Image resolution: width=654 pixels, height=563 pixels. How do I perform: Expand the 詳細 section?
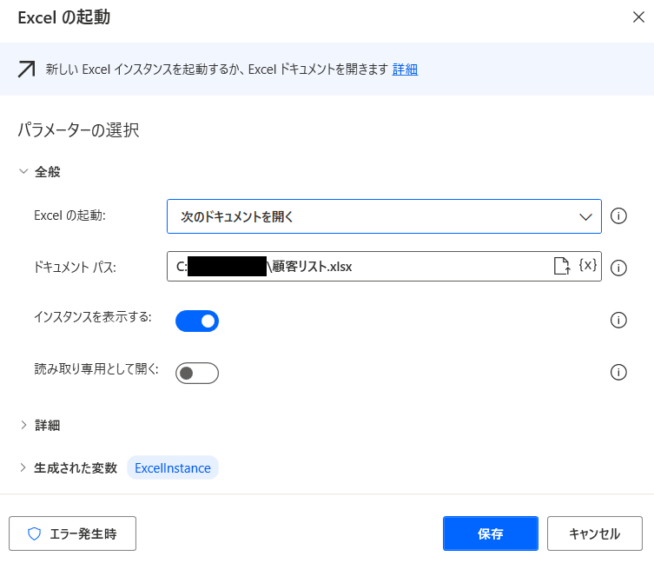[x=23, y=425]
